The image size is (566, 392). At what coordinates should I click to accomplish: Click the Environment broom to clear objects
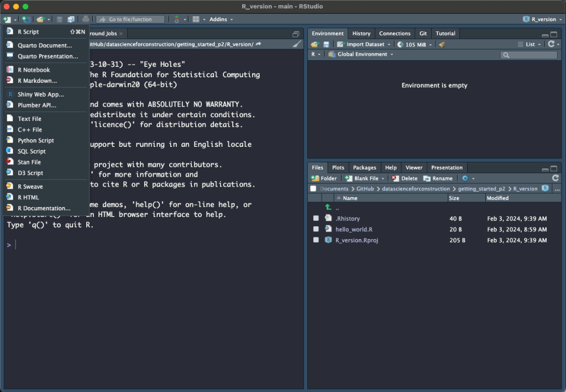[442, 44]
